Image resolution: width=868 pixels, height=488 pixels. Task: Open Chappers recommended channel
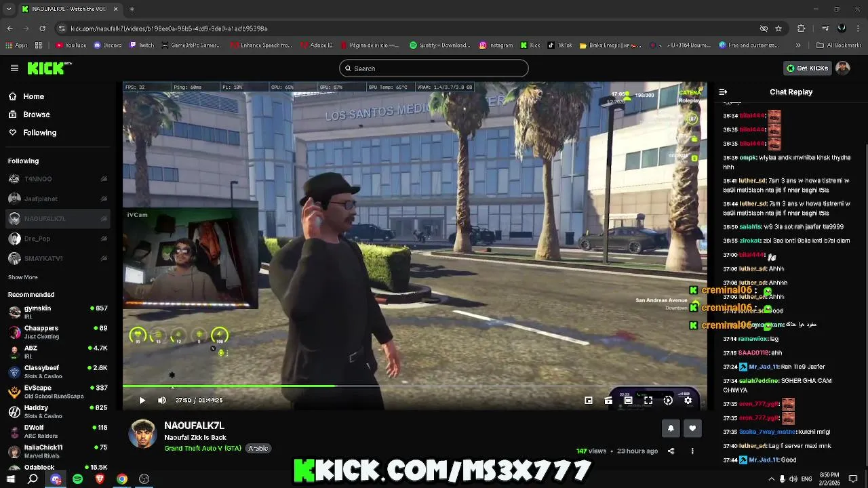[58, 331]
